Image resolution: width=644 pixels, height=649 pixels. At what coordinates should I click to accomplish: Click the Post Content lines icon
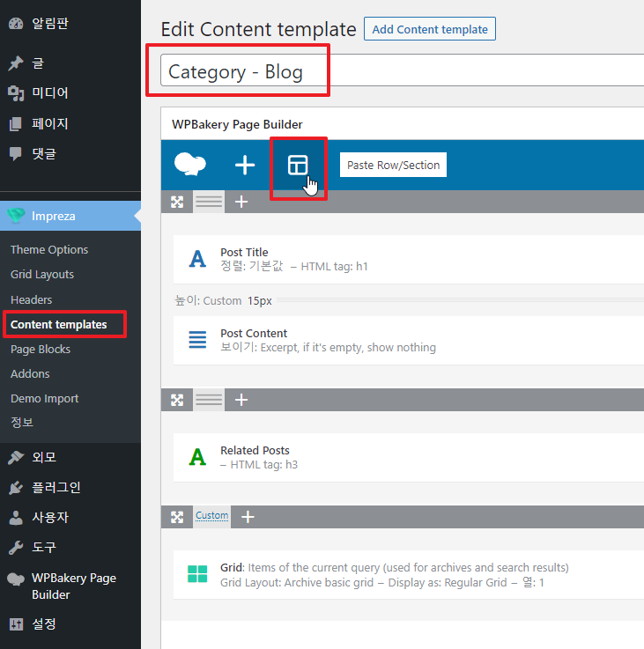[x=197, y=340]
